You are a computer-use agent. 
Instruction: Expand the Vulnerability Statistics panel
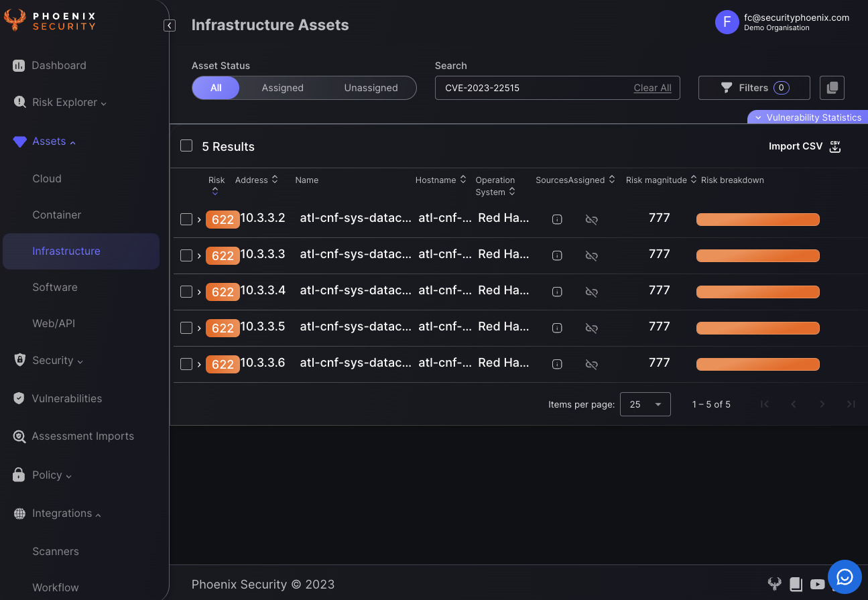[x=808, y=117]
